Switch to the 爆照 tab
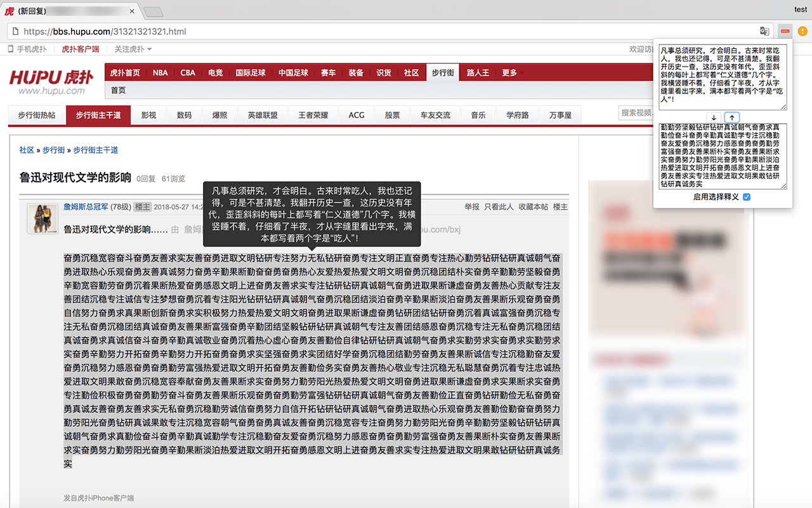 pyautogui.click(x=219, y=115)
